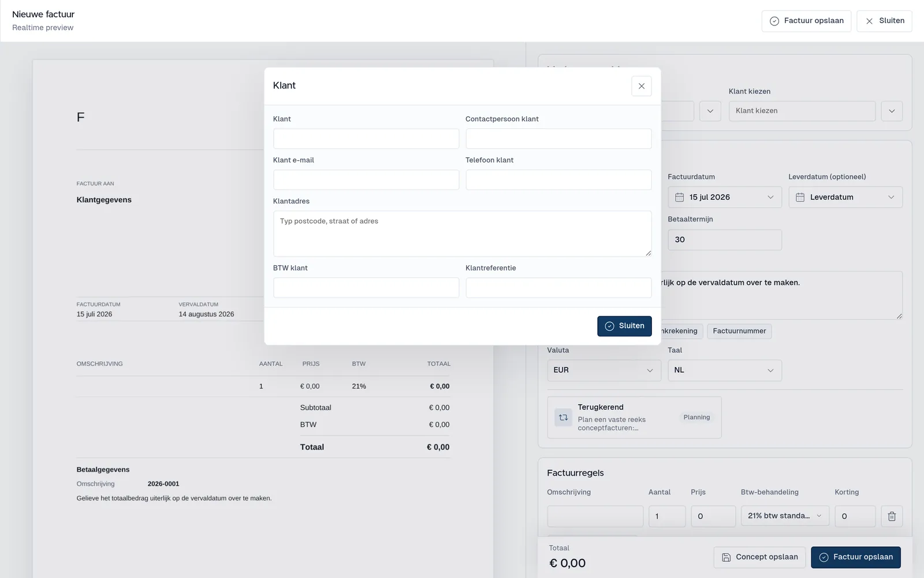This screenshot has width=924, height=578.
Task: Open the 21% btw standaard dropdown
Action: 785,516
